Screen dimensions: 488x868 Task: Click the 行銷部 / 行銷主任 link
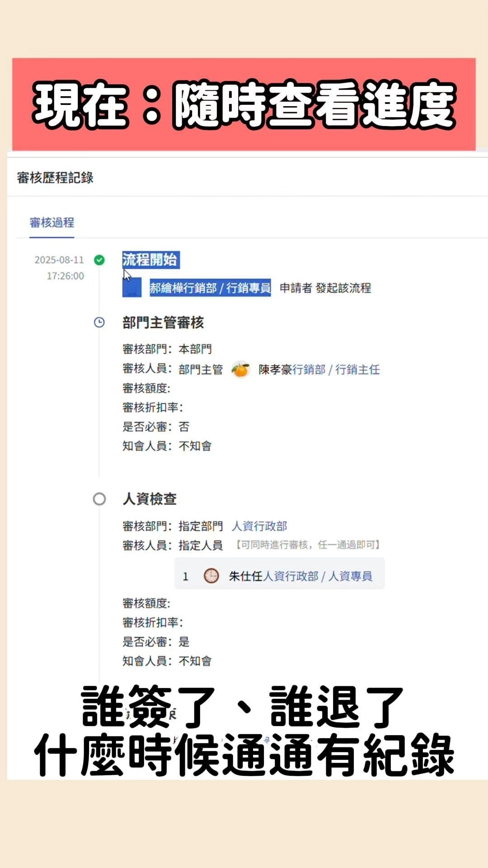[336, 370]
